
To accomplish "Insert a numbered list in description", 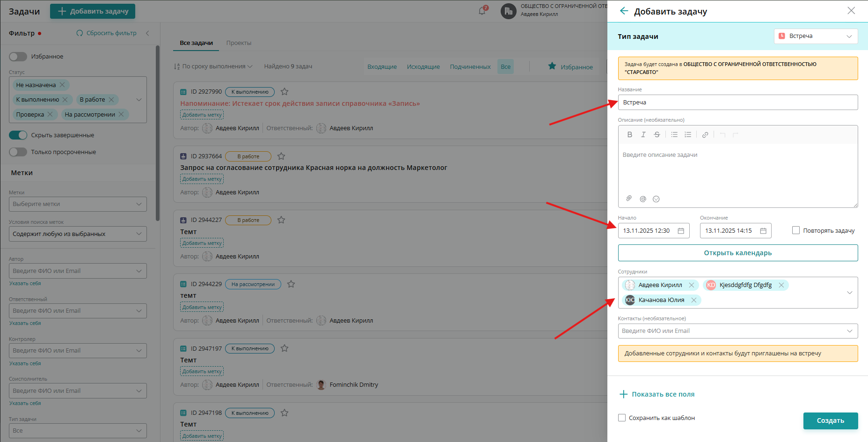I will [688, 135].
